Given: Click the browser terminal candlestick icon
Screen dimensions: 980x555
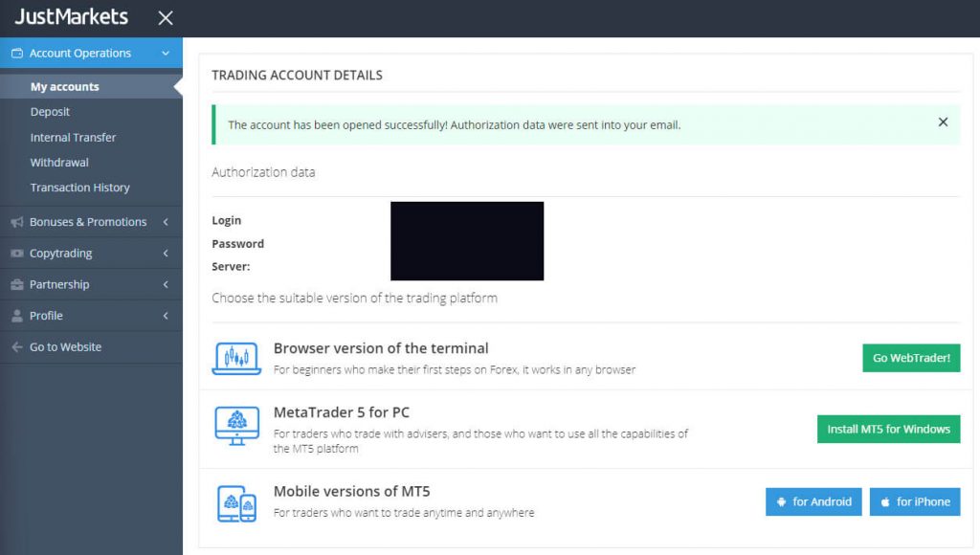Looking at the screenshot, I should click(235, 358).
